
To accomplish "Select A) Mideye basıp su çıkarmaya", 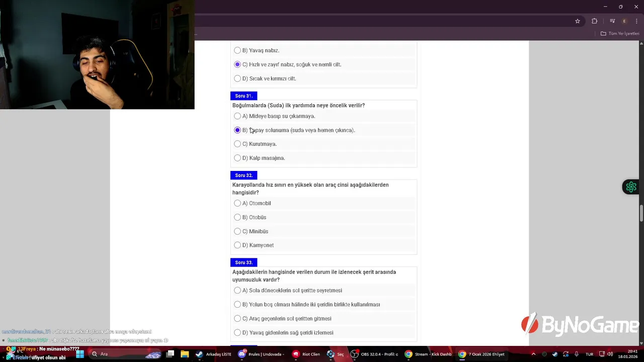I will pyautogui.click(x=237, y=116).
